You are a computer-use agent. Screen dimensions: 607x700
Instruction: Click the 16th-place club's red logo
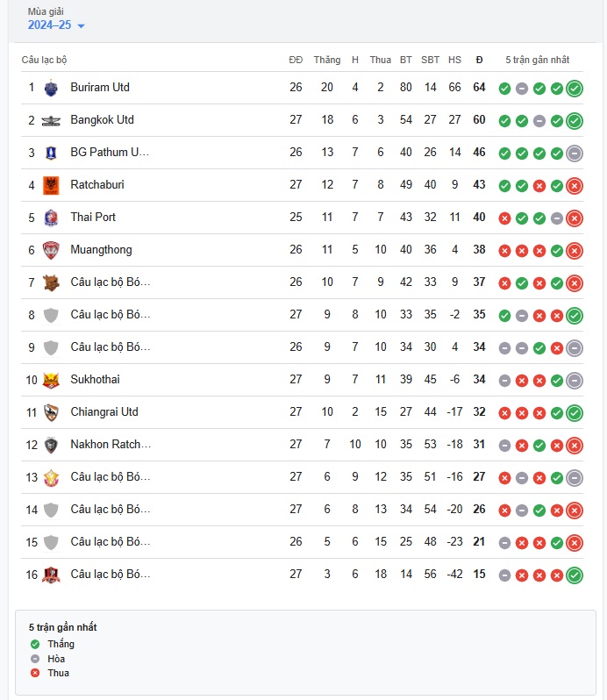click(x=51, y=575)
